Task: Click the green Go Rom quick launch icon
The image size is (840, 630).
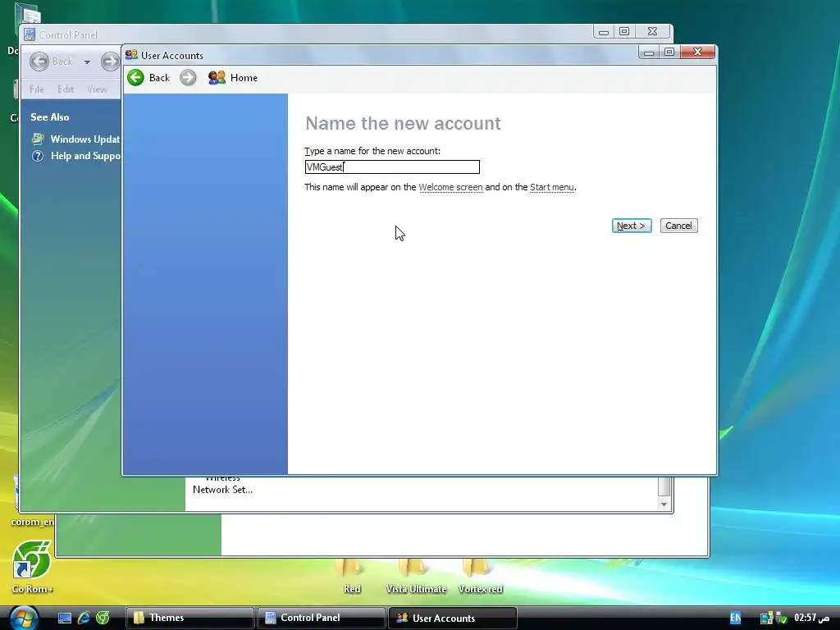Action: click(103, 619)
